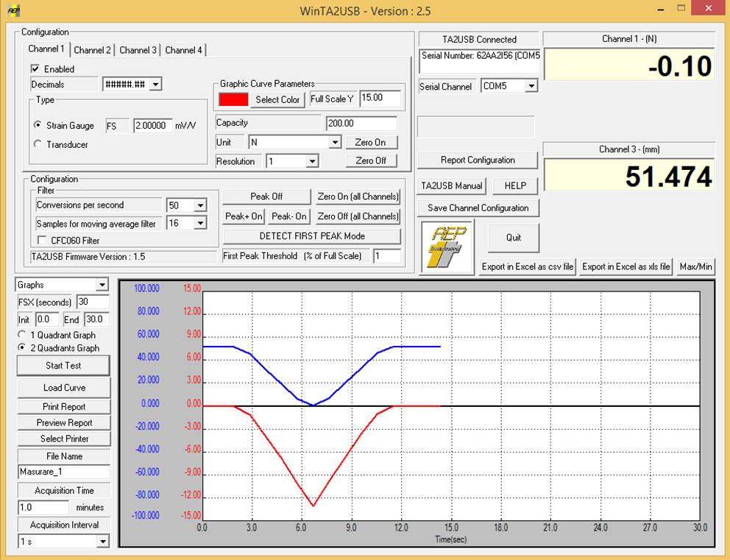Click the red curve color swatch

[234, 99]
